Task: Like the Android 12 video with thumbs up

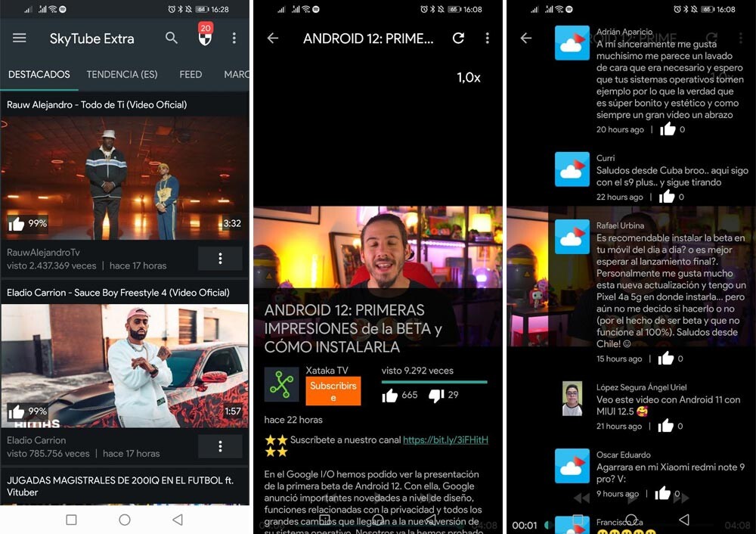Action: [x=389, y=395]
